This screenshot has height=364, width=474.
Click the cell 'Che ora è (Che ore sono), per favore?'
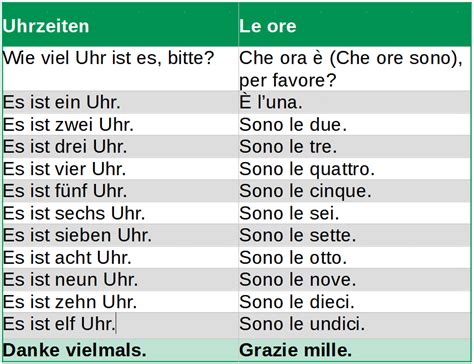pyautogui.click(x=355, y=68)
